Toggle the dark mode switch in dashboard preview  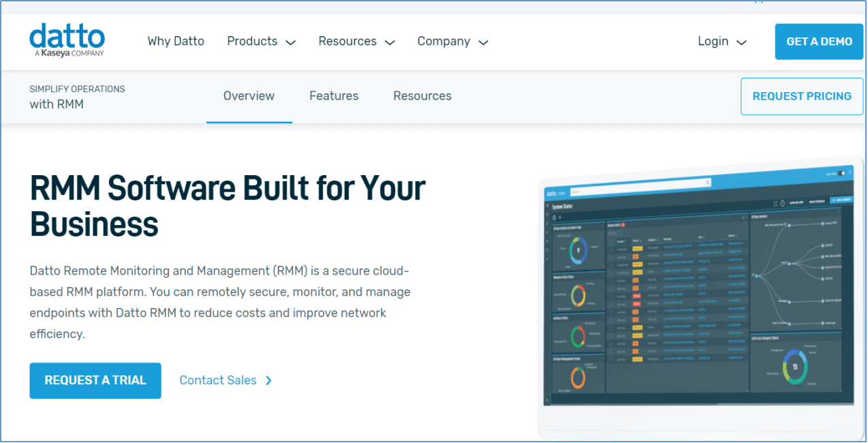(x=843, y=174)
